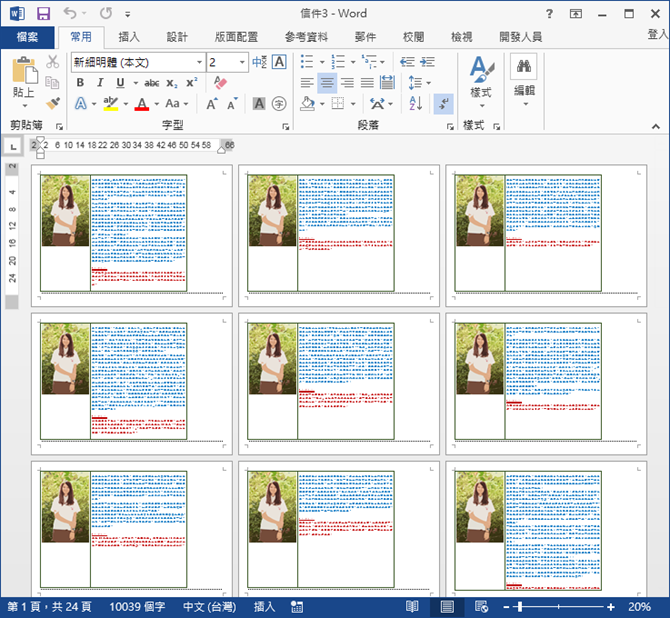Apply character border

279,62
